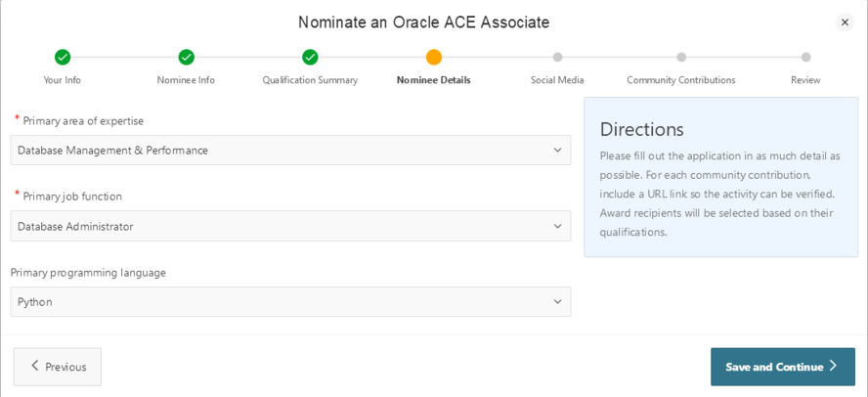Click the Qualification Summary completed step checkmark
The image size is (868, 397).
310,58
